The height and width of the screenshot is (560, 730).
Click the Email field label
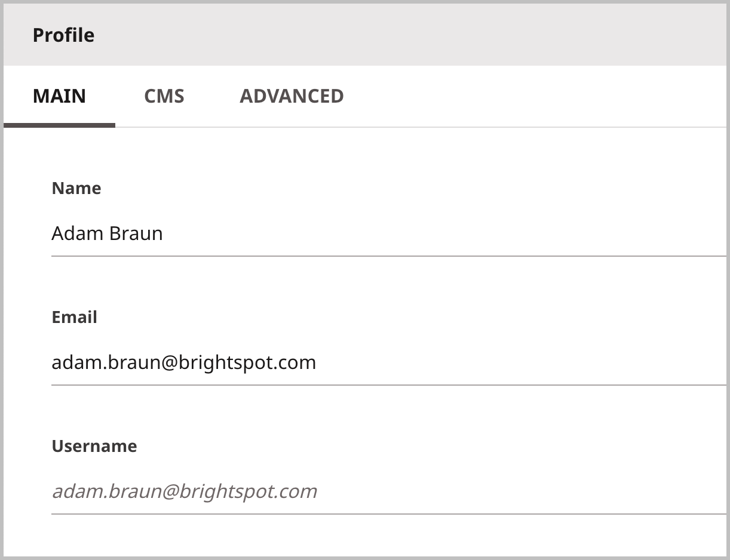pyautogui.click(x=75, y=317)
